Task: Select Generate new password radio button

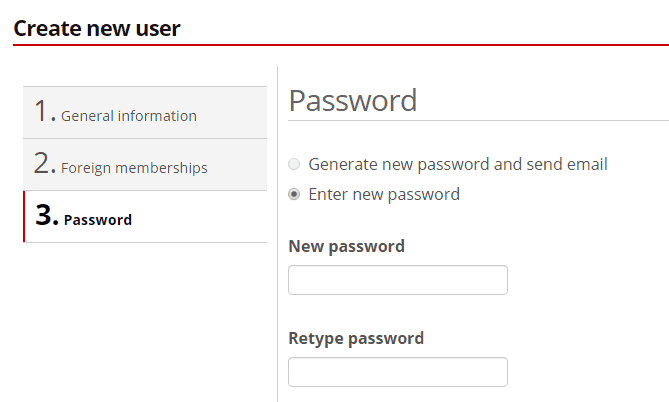Action: pos(294,164)
